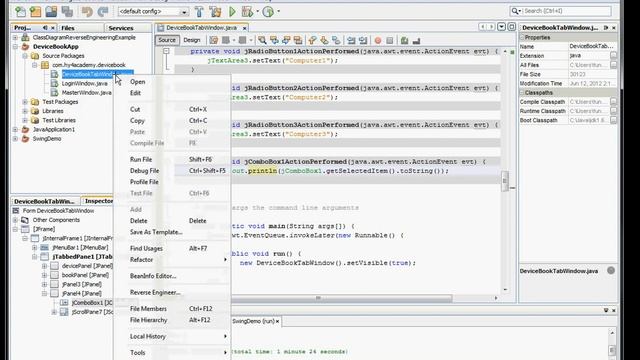This screenshot has width=640, height=360.
Task: Select devicePanel [JPanel] in Inspector tree
Action: 87,266
